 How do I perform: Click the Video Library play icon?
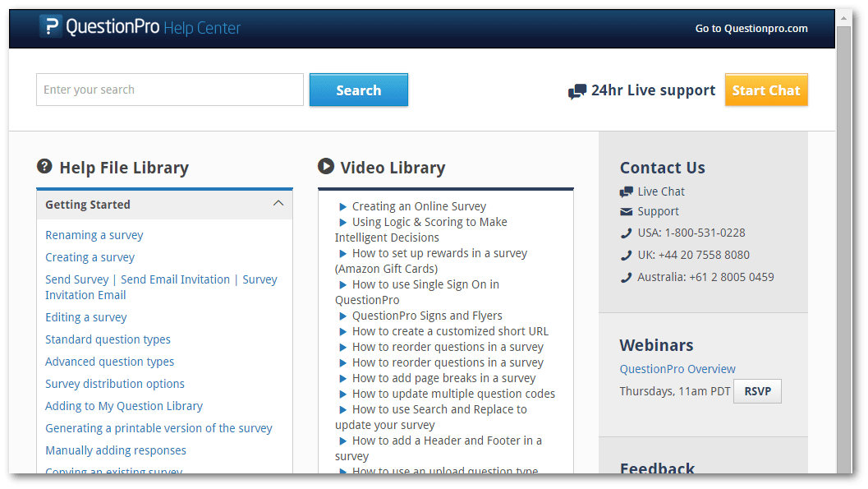pyautogui.click(x=326, y=167)
